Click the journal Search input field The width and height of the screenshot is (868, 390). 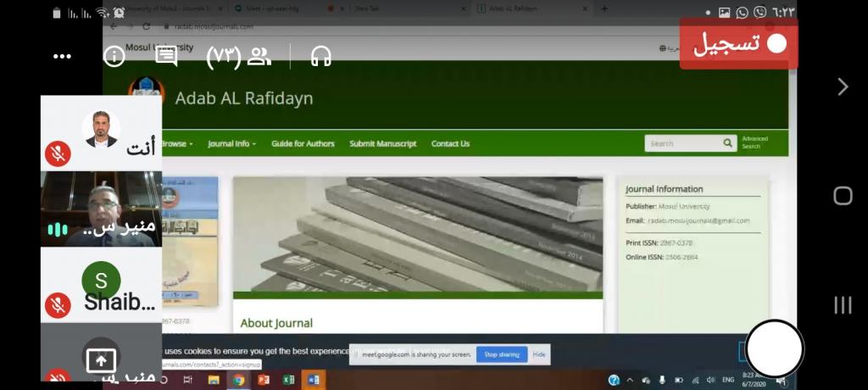pos(683,144)
